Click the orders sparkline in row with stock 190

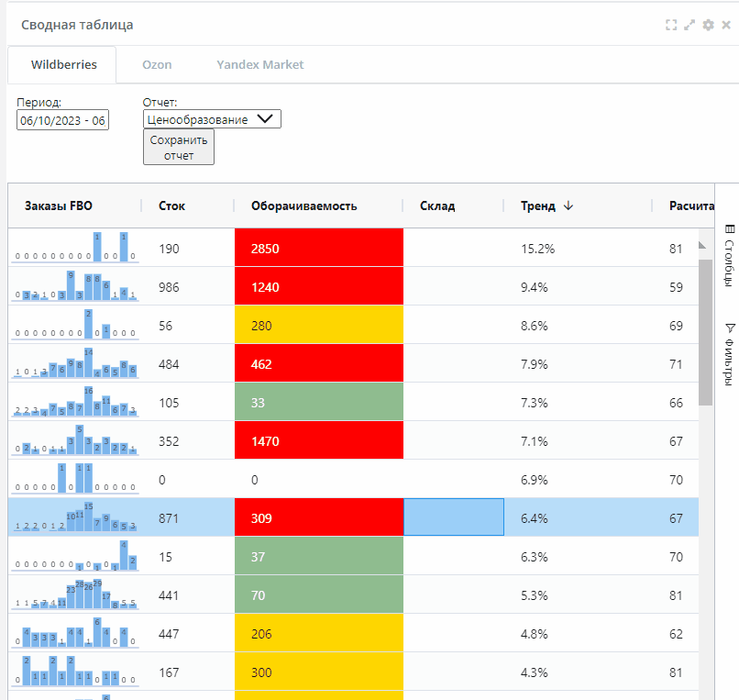(75, 247)
